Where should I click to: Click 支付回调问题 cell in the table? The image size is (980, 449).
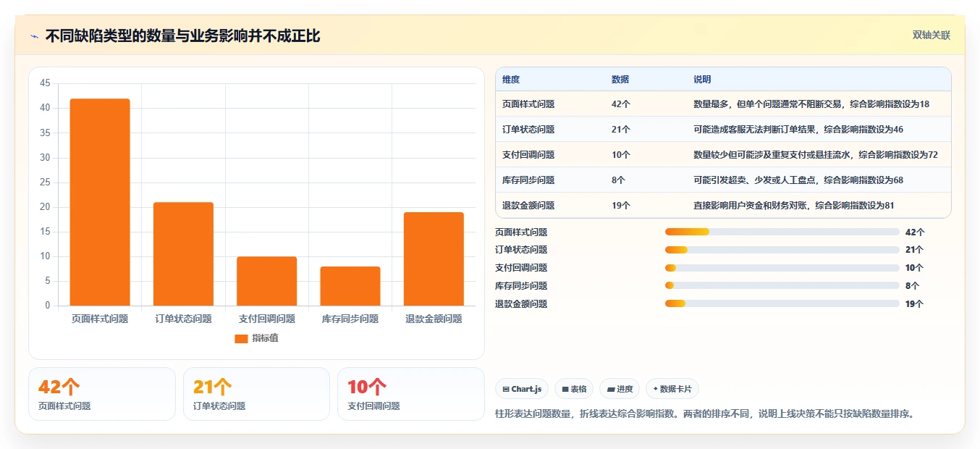pos(528,155)
